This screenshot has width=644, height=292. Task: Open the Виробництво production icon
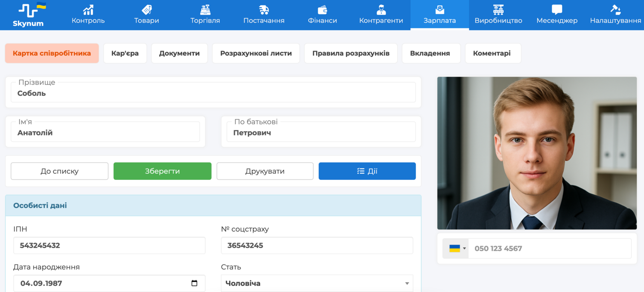[x=498, y=10]
